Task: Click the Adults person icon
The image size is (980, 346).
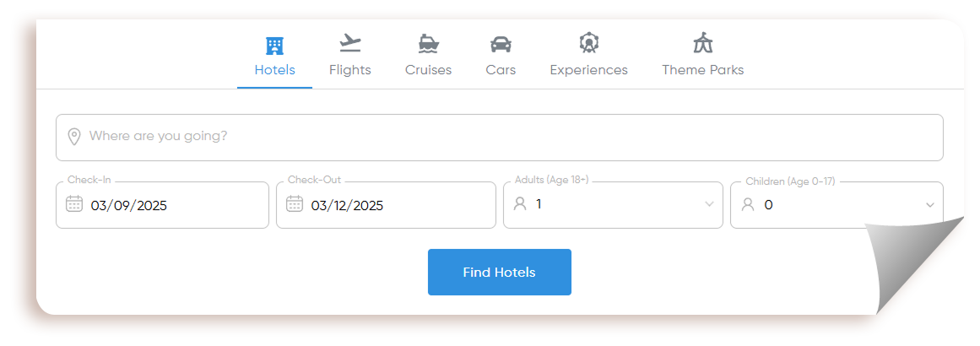Action: (520, 203)
